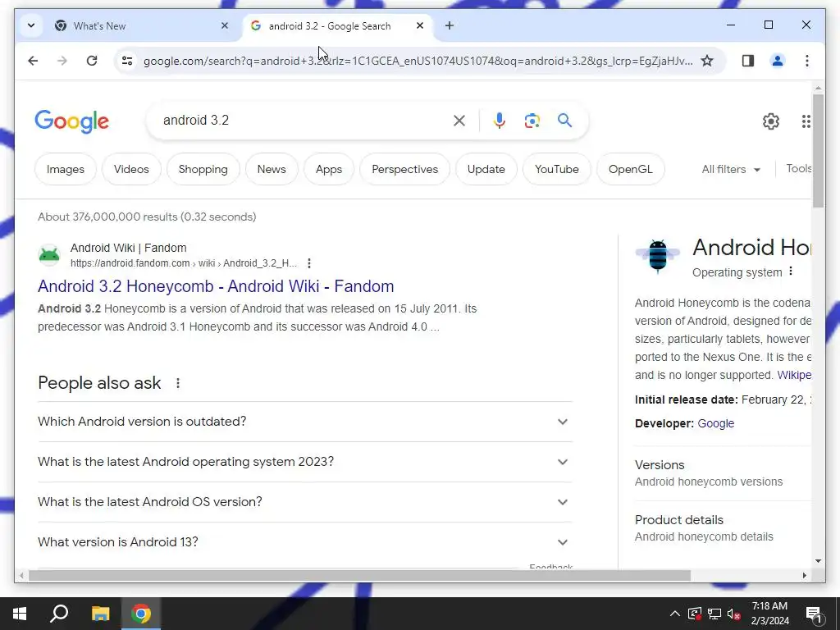The width and height of the screenshot is (840, 630).
Task: Open File Explorer from taskbar
Action: coord(100,614)
